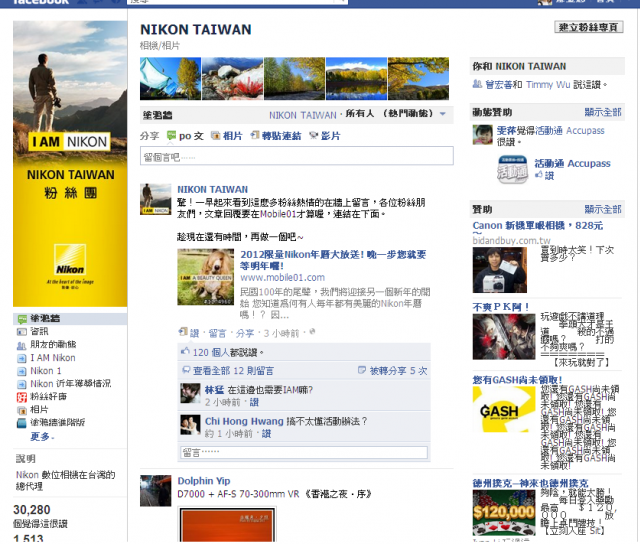The height and width of the screenshot is (544, 640).
Task: Click the po文 speech bubble icon
Action: point(171,135)
